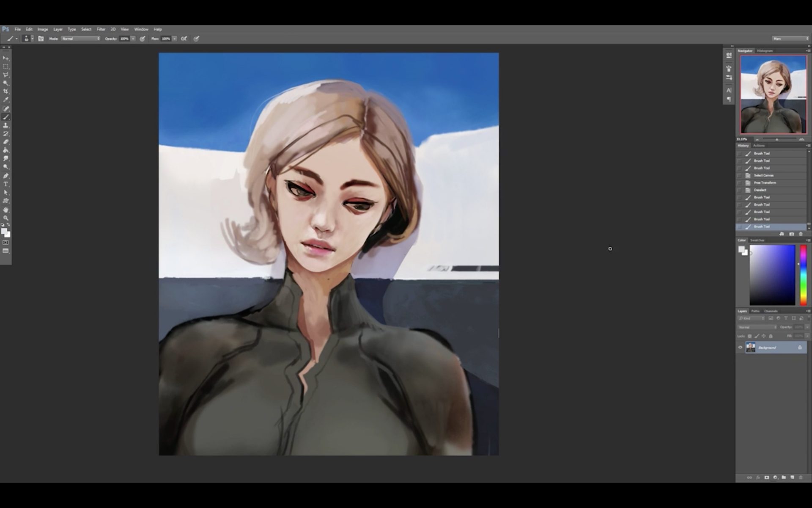812x508 pixels.
Task: Open the Paragraph panel icon
Action: 729,99
